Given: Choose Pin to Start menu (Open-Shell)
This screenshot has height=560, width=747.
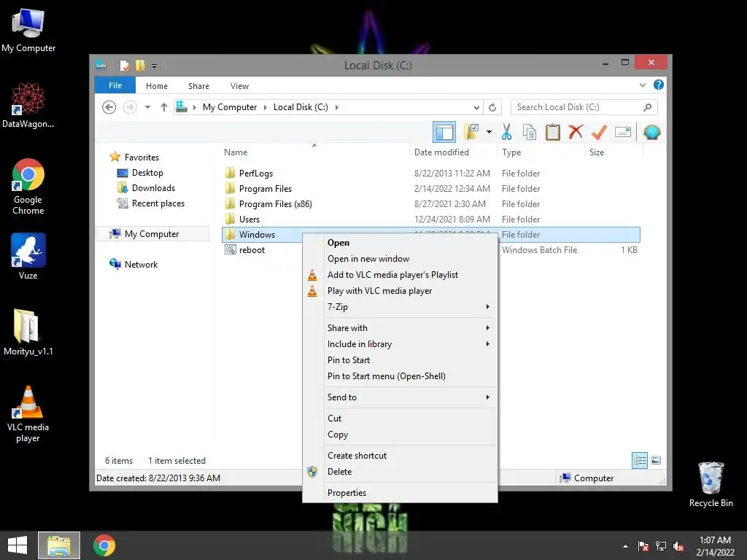Looking at the screenshot, I should point(400,376).
